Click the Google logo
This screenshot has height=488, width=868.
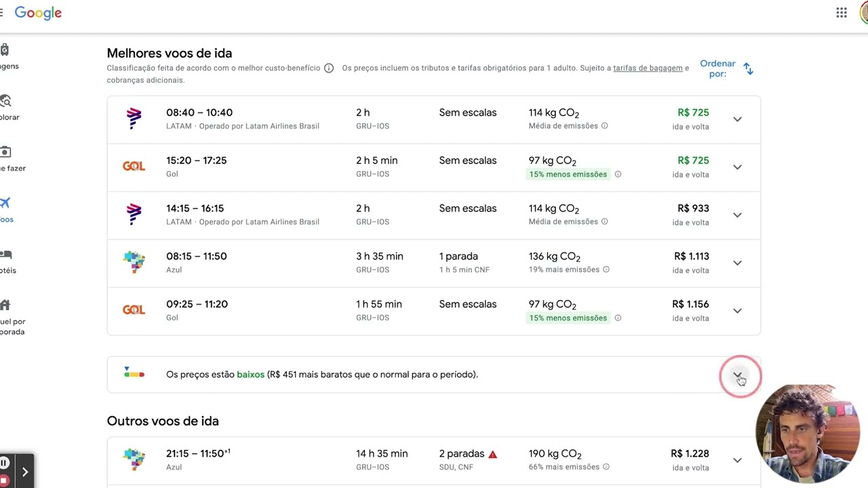[38, 13]
